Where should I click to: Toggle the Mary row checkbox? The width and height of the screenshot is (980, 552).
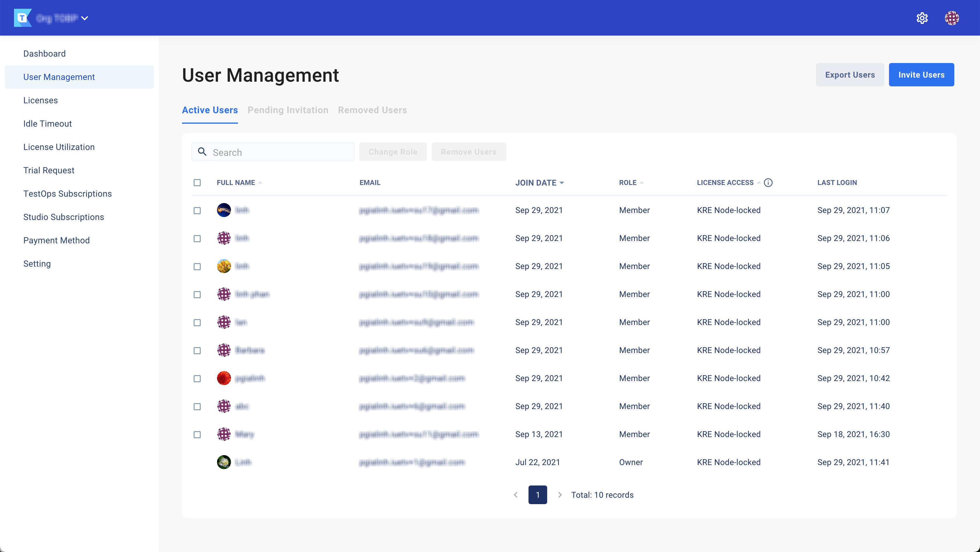[x=197, y=434]
